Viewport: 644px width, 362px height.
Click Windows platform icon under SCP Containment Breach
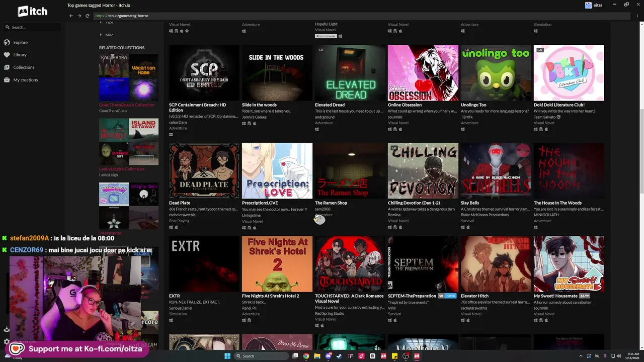point(171,134)
